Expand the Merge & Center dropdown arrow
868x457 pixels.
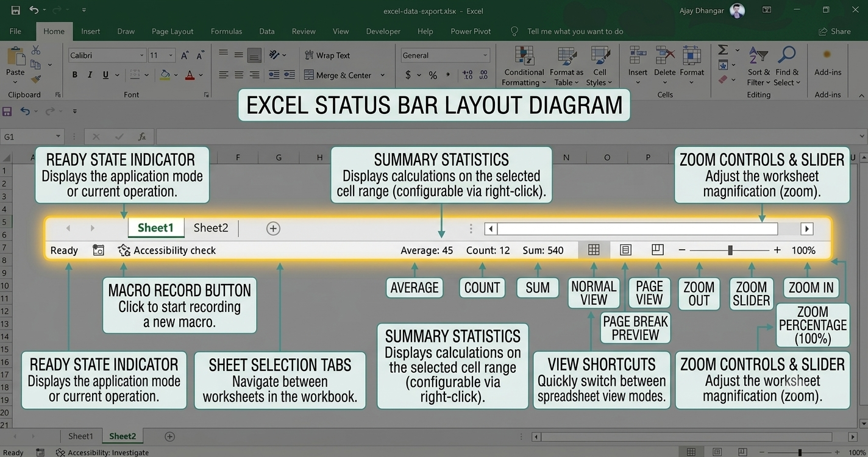tap(382, 76)
